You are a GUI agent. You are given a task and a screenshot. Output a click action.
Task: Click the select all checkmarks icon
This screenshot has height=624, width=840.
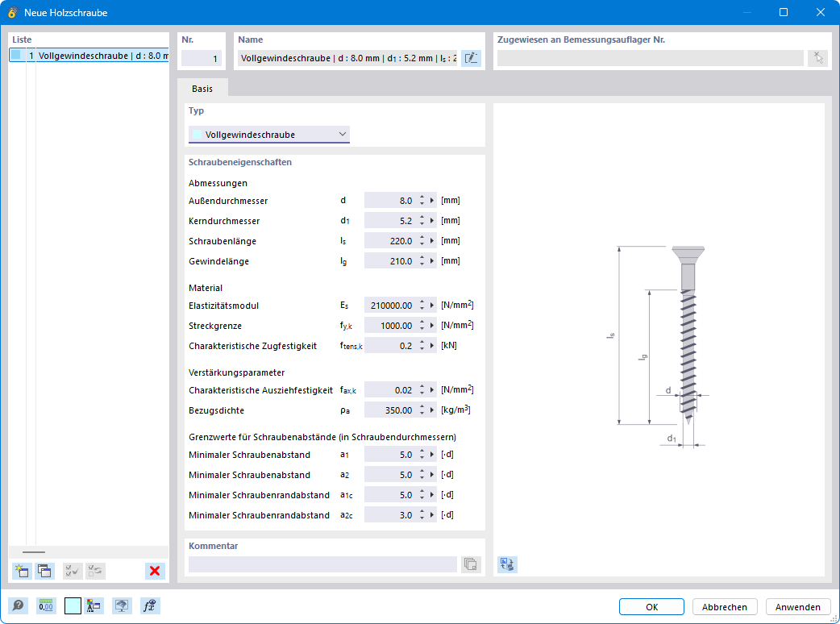tap(73, 571)
